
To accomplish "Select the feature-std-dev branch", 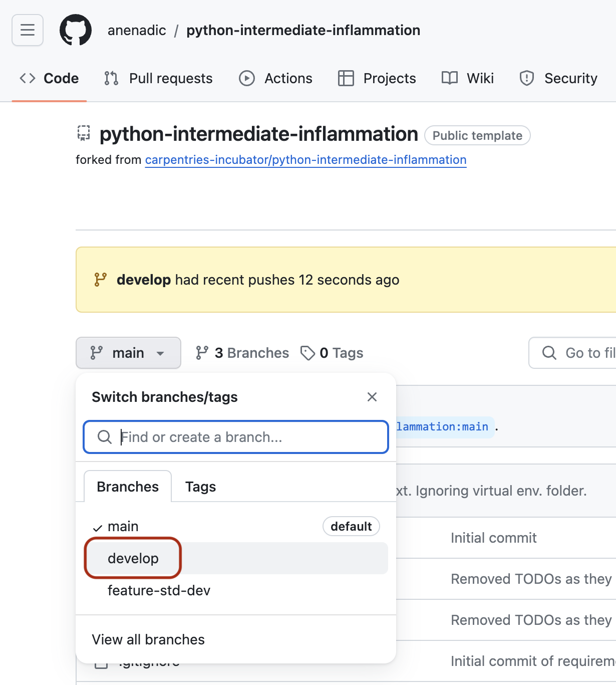I will pos(159,590).
